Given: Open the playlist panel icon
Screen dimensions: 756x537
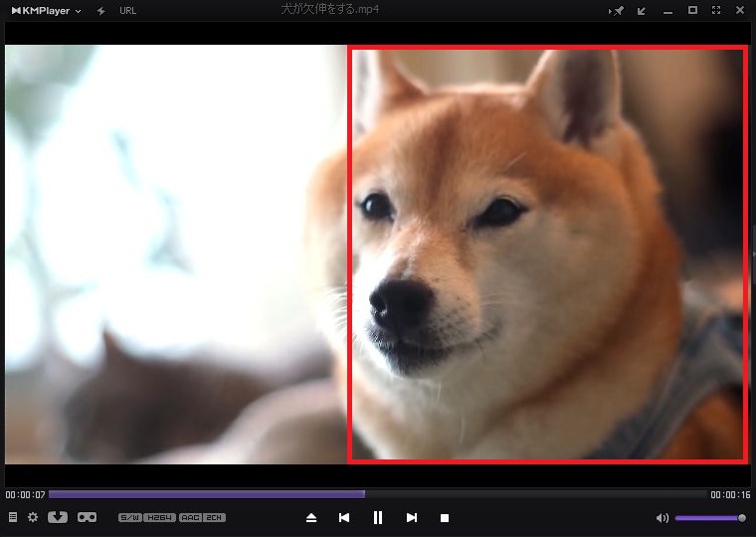Looking at the screenshot, I should pyautogui.click(x=13, y=517).
